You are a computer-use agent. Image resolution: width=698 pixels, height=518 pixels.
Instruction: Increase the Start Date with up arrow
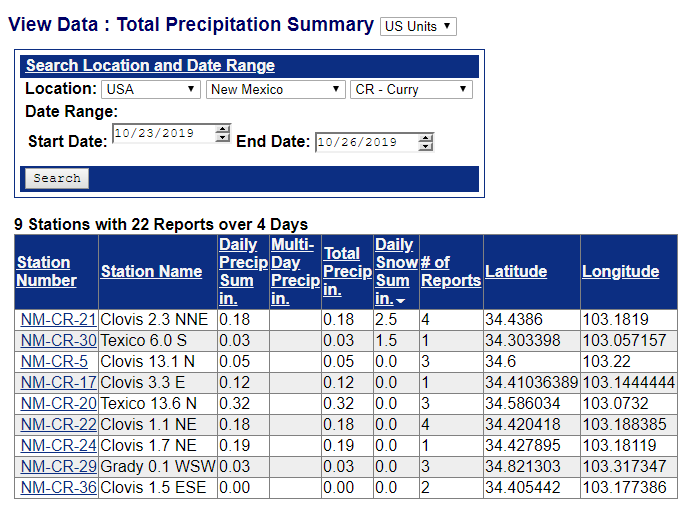click(x=222, y=129)
